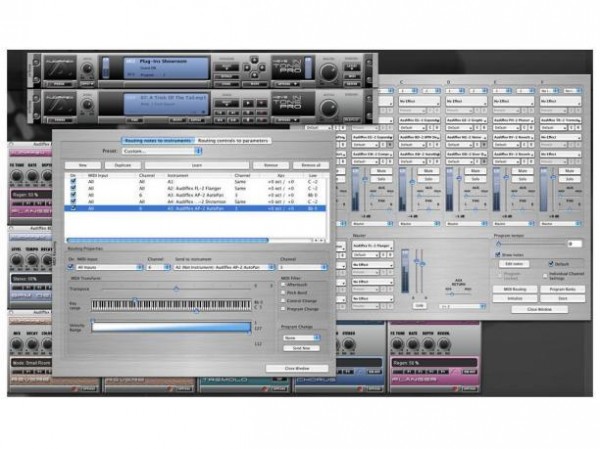Click the routing list horizontal scrollbar

click(x=170, y=240)
